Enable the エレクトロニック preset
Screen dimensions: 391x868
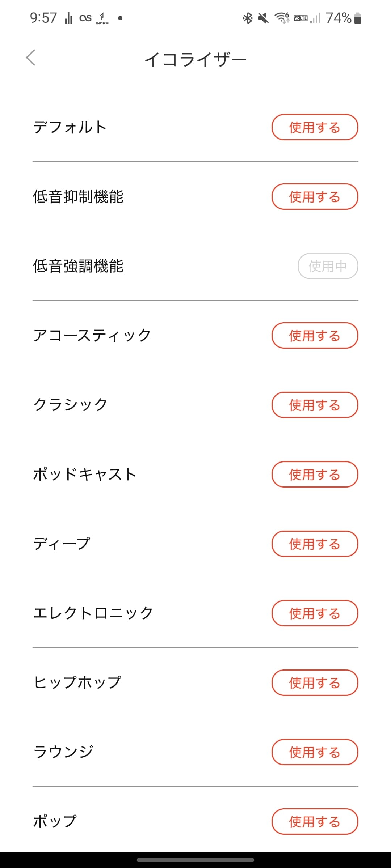(x=315, y=613)
